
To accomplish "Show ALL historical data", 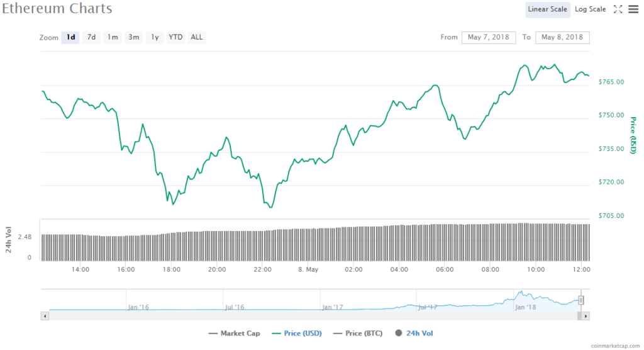I will [x=197, y=37].
